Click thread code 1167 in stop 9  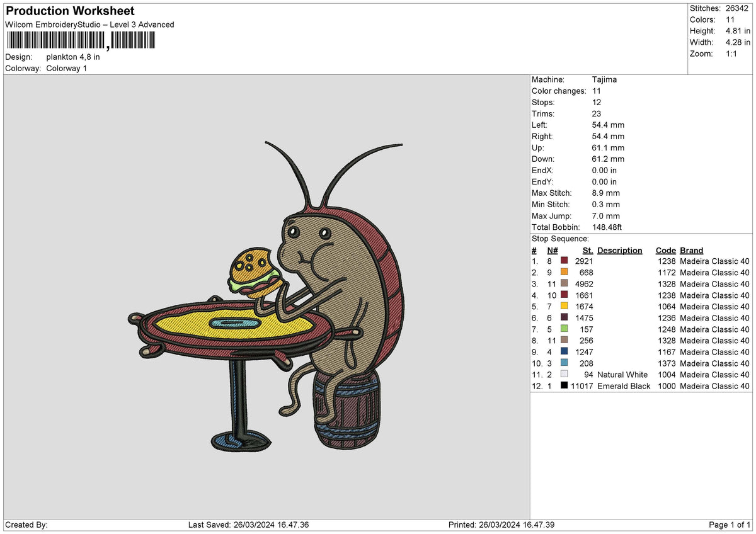click(x=666, y=351)
